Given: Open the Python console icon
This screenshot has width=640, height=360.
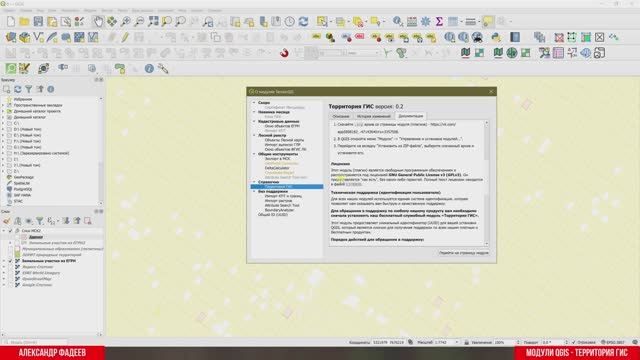Looking at the screenshot, I should click(496, 38).
